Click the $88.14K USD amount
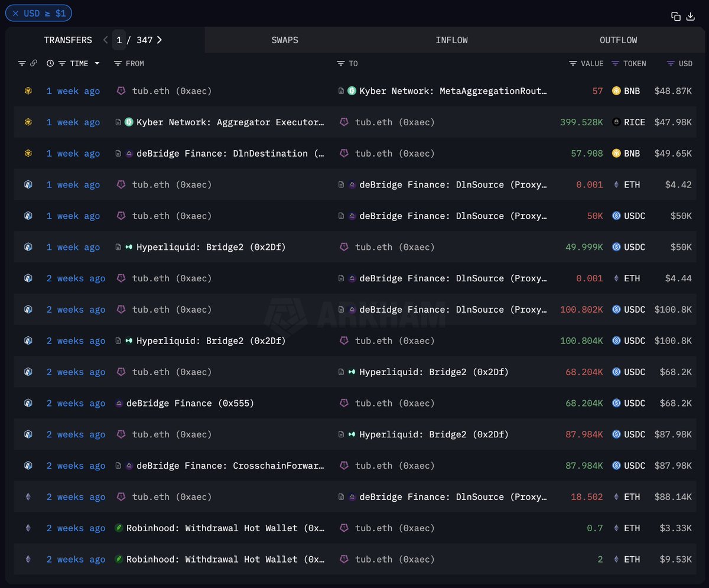The height and width of the screenshot is (588, 709). click(x=673, y=497)
